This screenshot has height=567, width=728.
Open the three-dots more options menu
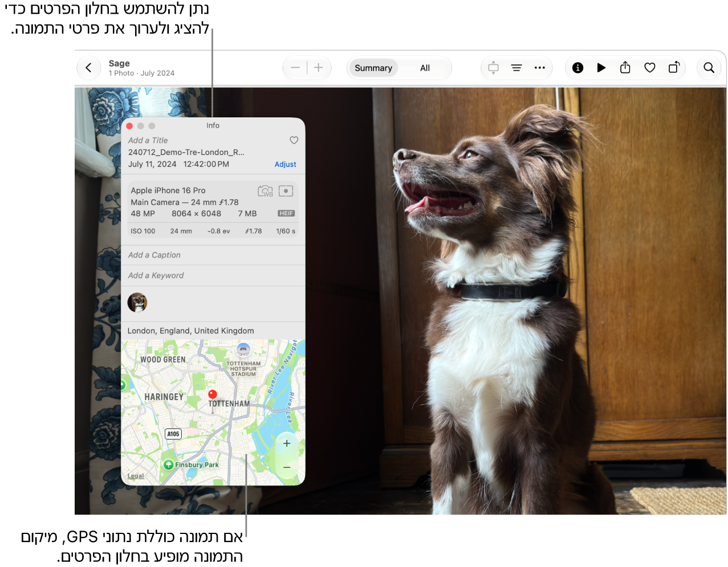tap(539, 68)
